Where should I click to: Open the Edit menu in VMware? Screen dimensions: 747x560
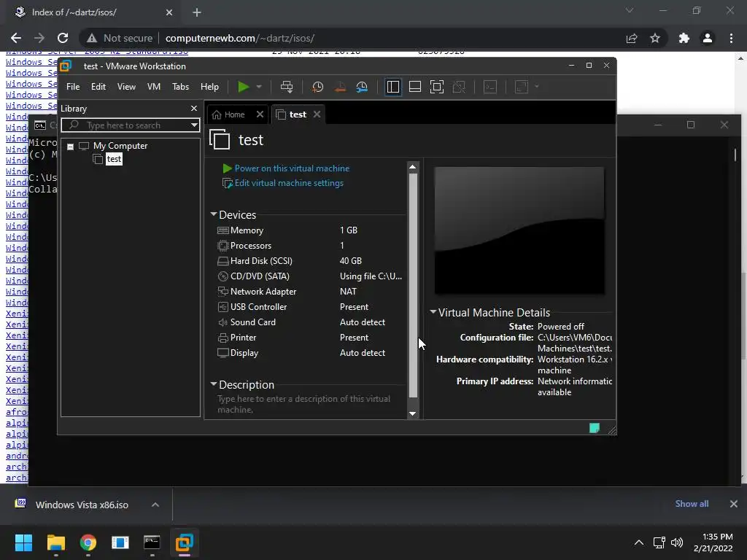click(98, 87)
